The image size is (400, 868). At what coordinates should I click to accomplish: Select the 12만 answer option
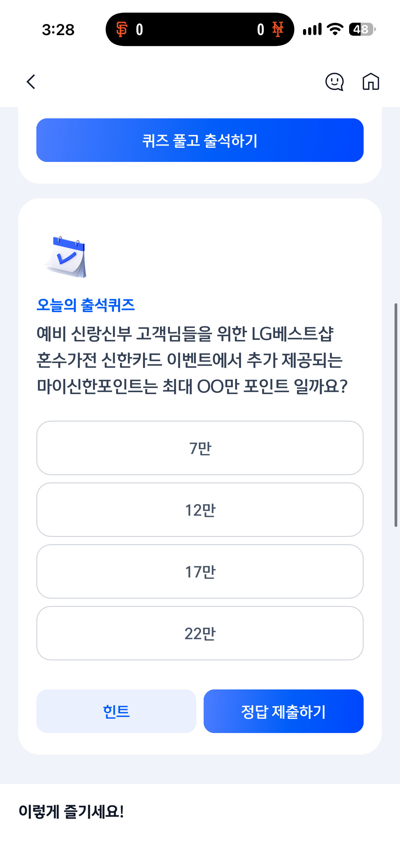click(200, 509)
